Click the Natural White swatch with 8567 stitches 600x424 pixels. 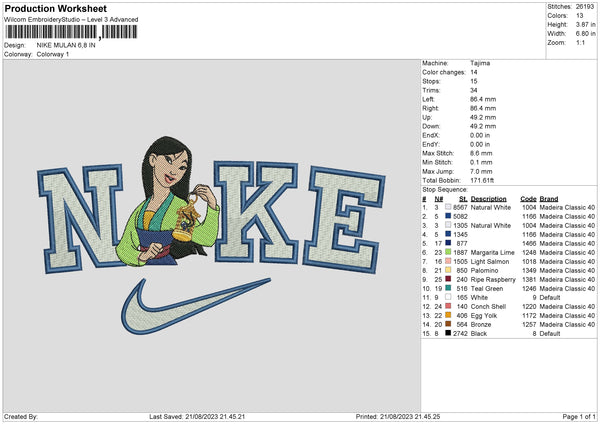click(x=448, y=207)
